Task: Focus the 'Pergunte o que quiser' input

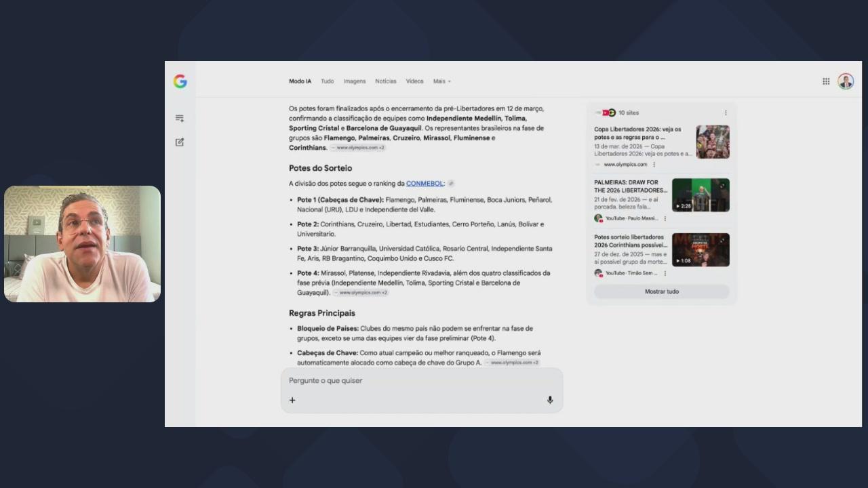Action: coord(422,381)
